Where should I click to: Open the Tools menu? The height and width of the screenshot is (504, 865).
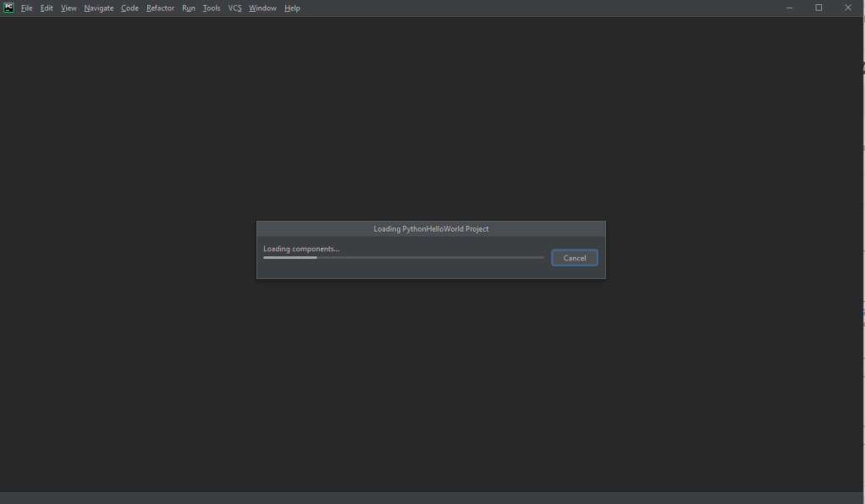tap(211, 8)
